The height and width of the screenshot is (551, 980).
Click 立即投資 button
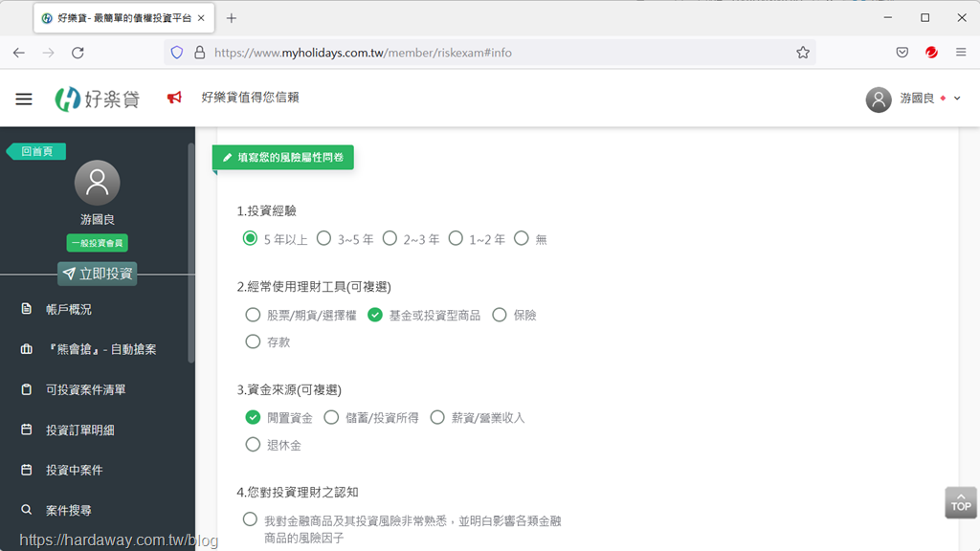click(x=98, y=274)
